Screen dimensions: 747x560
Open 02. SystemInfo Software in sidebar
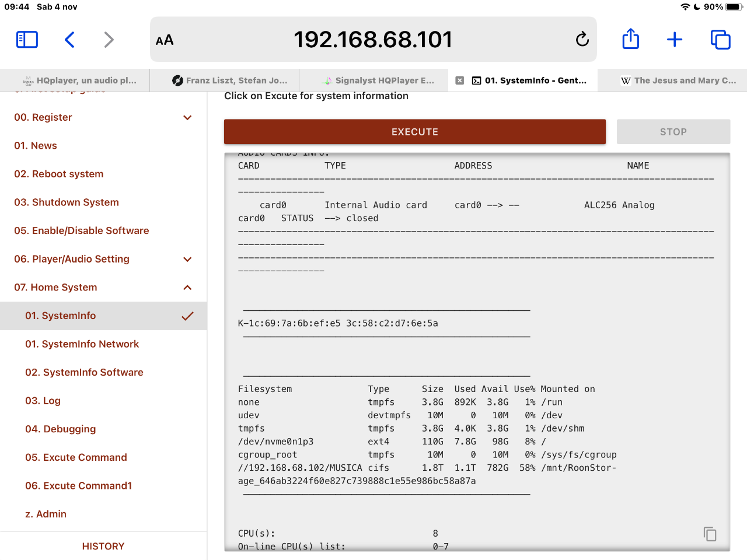[x=84, y=372]
